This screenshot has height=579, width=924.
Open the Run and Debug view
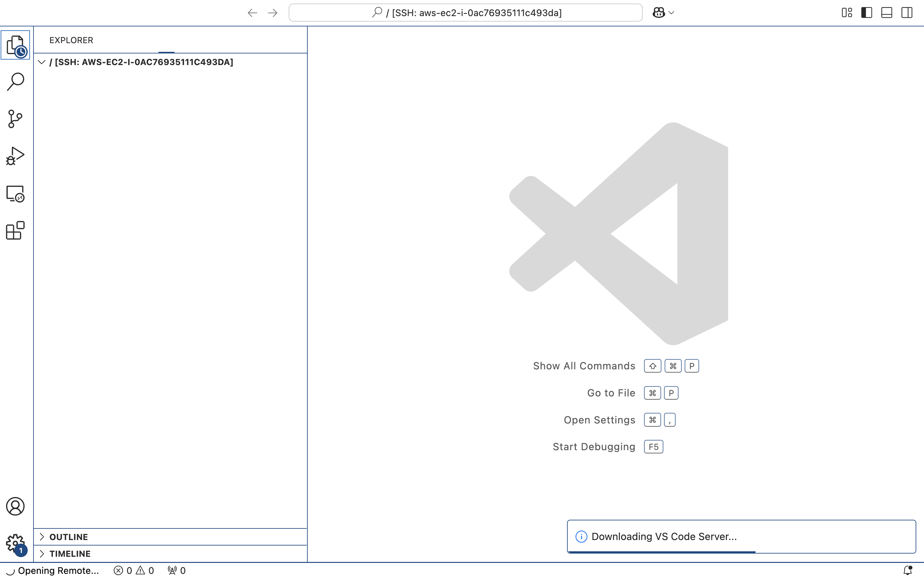coord(15,156)
